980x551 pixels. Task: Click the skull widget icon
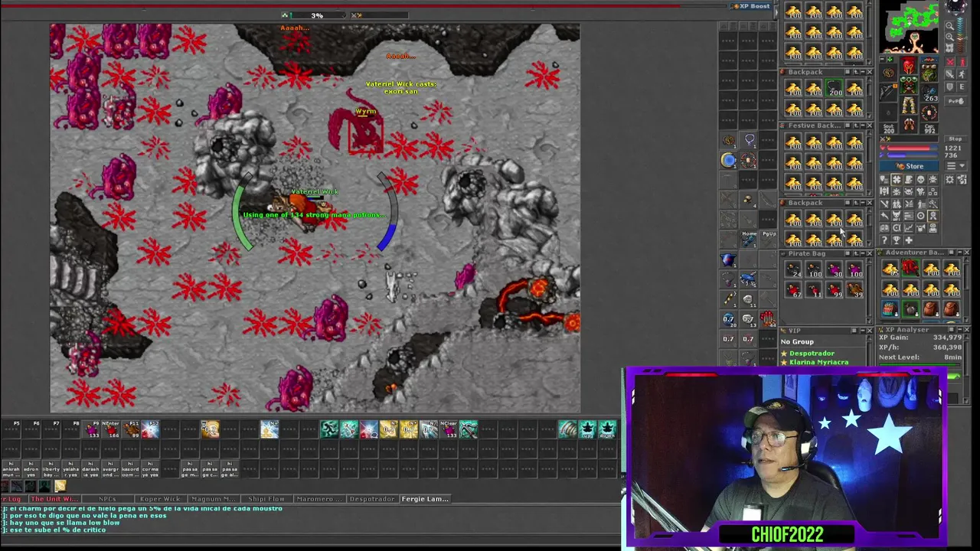pos(921,180)
